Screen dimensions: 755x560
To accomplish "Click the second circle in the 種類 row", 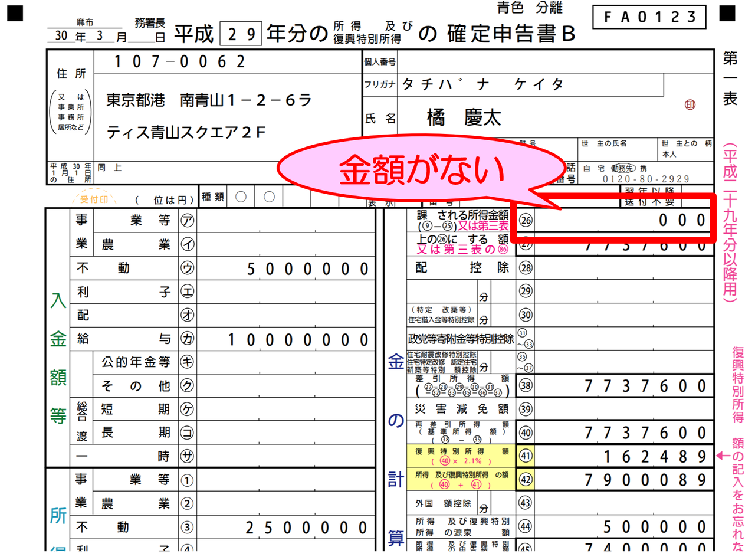I will pyautogui.click(x=270, y=197).
